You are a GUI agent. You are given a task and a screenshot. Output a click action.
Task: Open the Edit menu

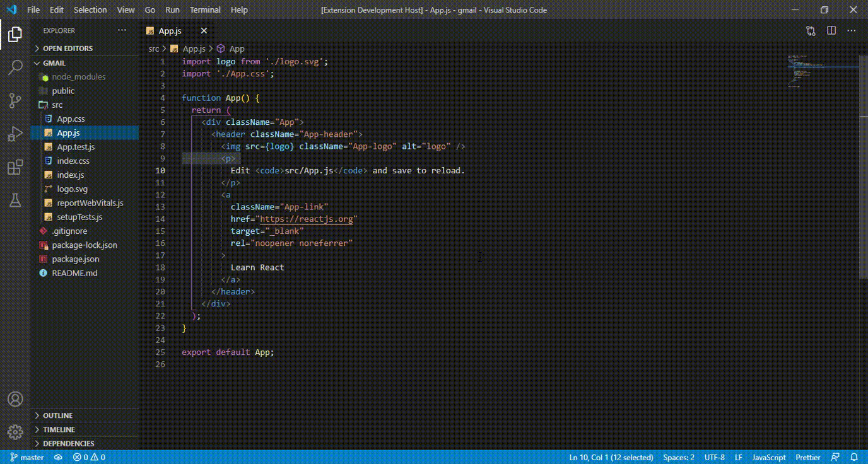(x=57, y=9)
